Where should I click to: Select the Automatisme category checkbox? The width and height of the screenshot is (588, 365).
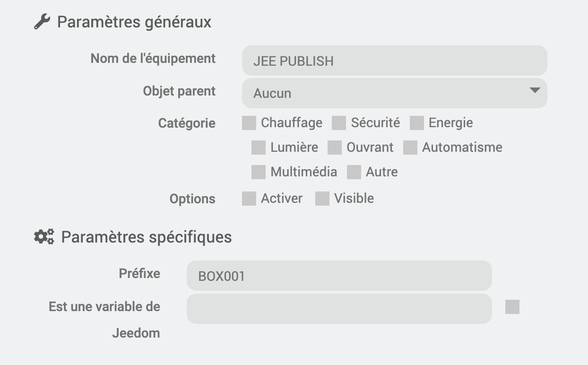410,148
